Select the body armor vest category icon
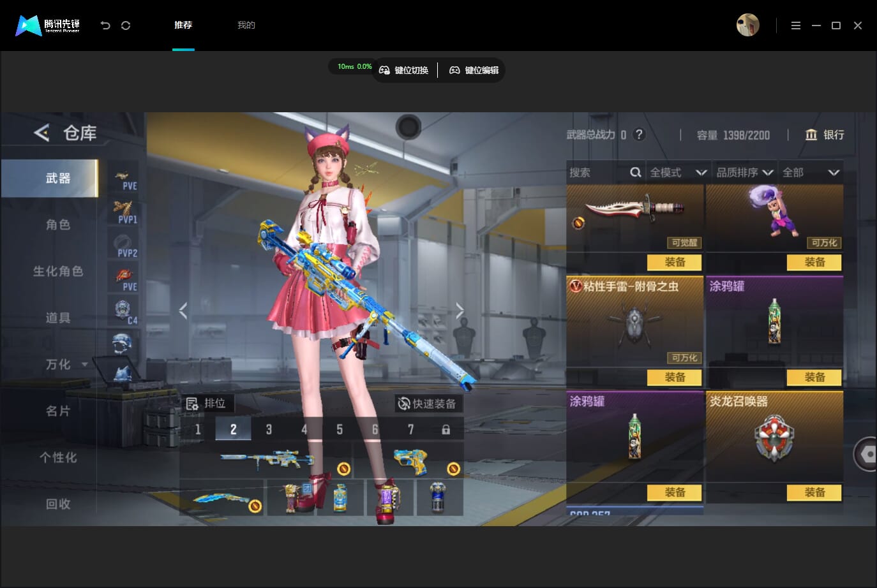877x588 pixels. pyautogui.click(x=122, y=374)
